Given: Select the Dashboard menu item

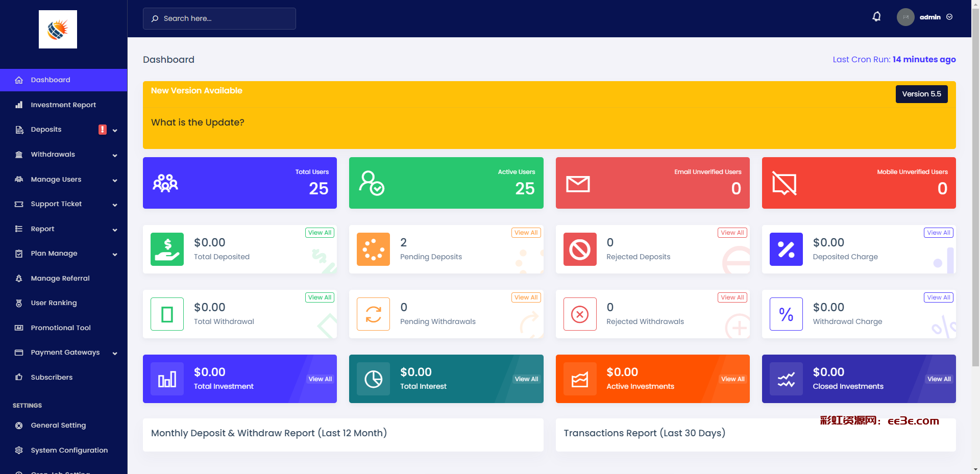Looking at the screenshot, I should click(x=63, y=80).
